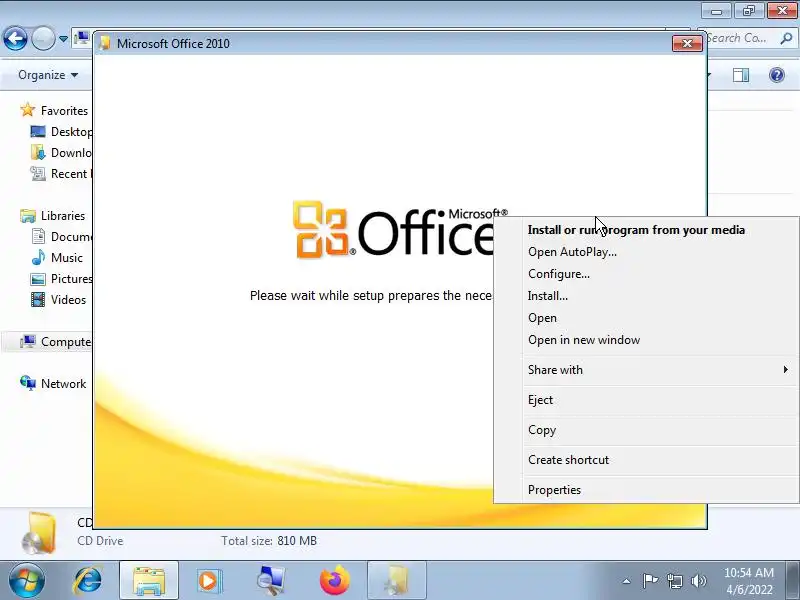Viewport: 800px width, 600px height.
Task: Open the recent locations dropdown arrow
Action: 63,39
